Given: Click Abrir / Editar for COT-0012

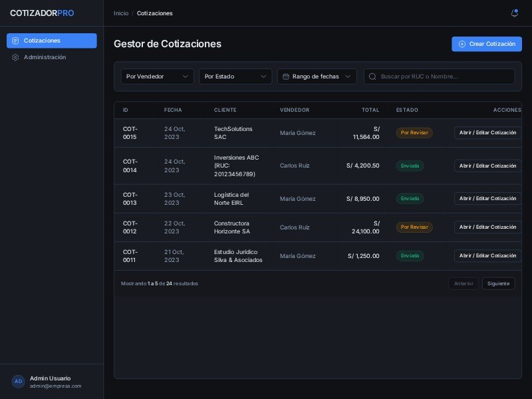Looking at the screenshot, I should pos(487,227).
